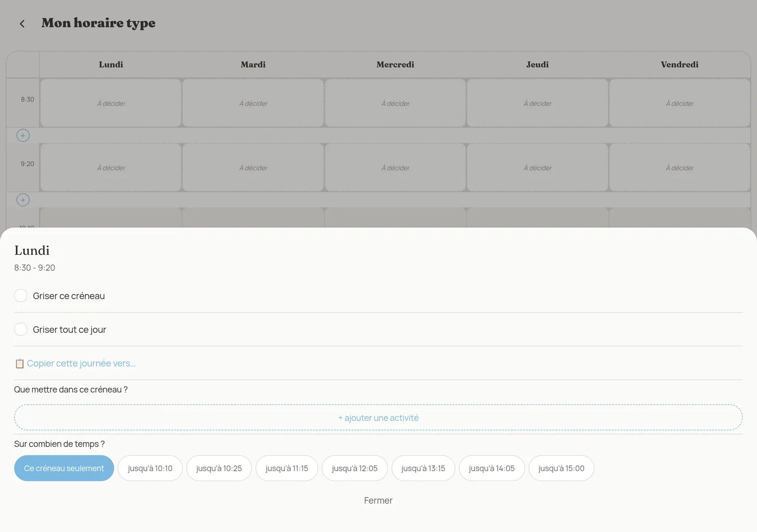Screen dimensions: 757x532
Task: Click the Jeudi column header
Action: coord(537,65)
